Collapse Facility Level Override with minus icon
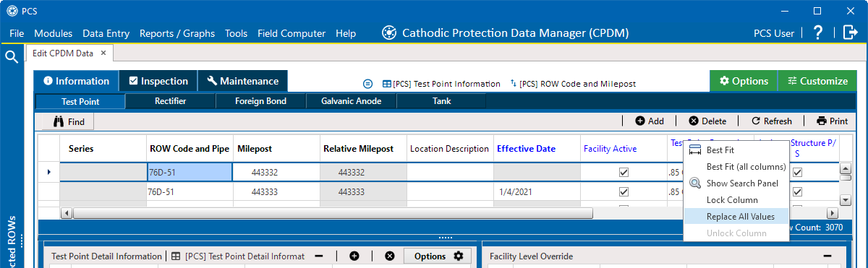This screenshot has height=268, width=868. click(827, 256)
